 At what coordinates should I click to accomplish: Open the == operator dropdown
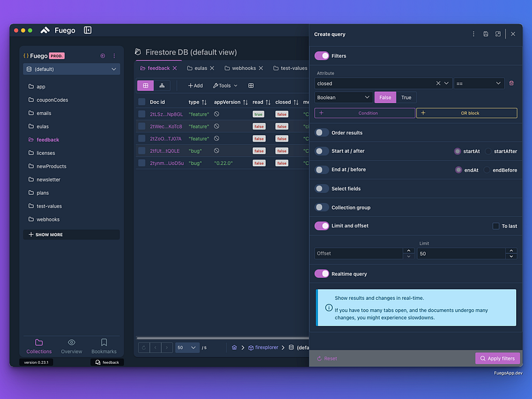[x=479, y=83]
